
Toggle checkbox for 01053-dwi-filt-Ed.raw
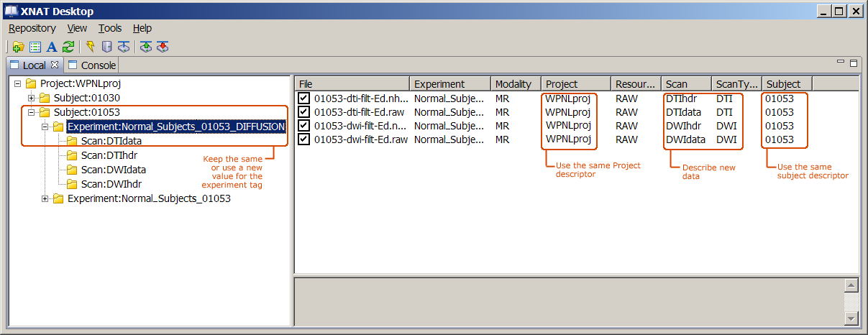[304, 139]
